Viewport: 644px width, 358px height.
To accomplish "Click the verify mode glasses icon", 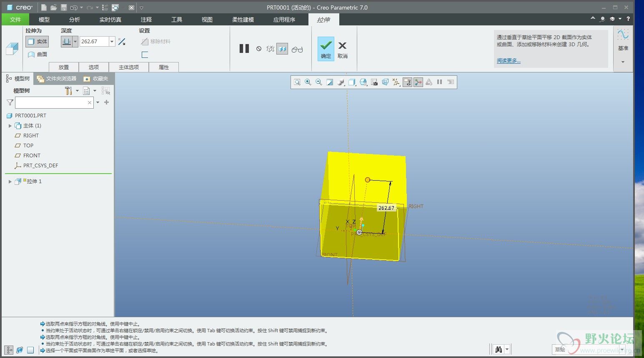I will tap(297, 49).
